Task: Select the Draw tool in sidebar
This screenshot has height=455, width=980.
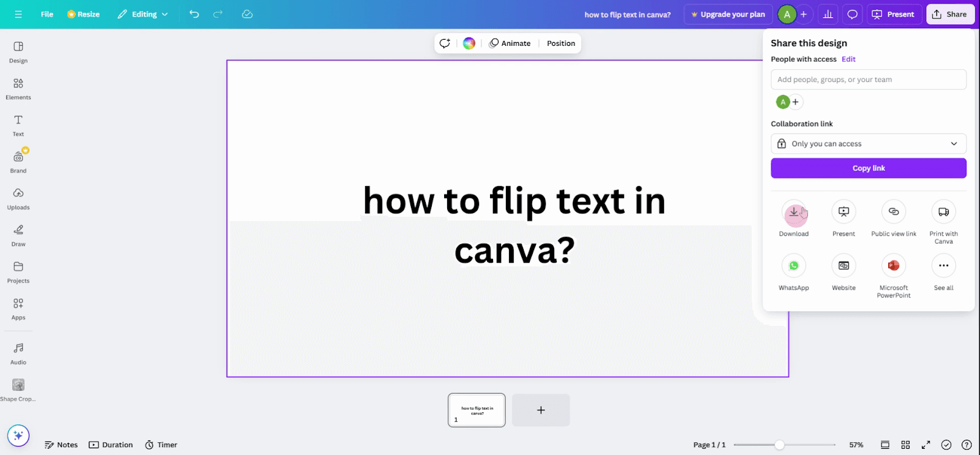Action: (18, 236)
